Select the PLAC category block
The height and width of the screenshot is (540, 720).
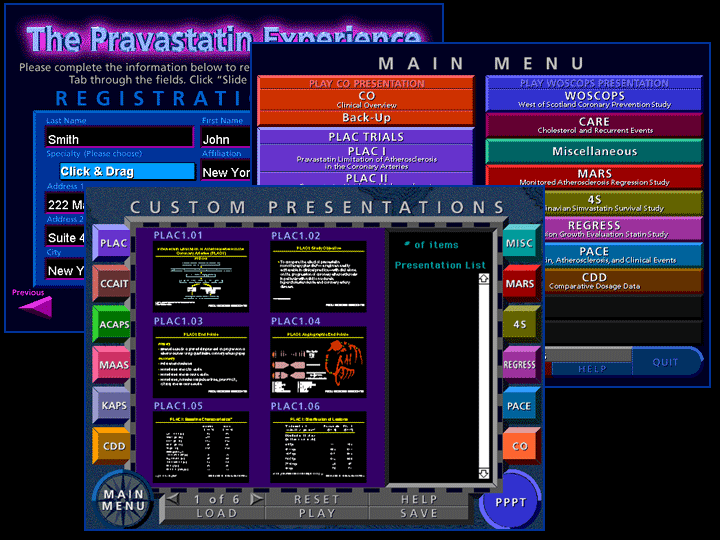click(x=112, y=242)
